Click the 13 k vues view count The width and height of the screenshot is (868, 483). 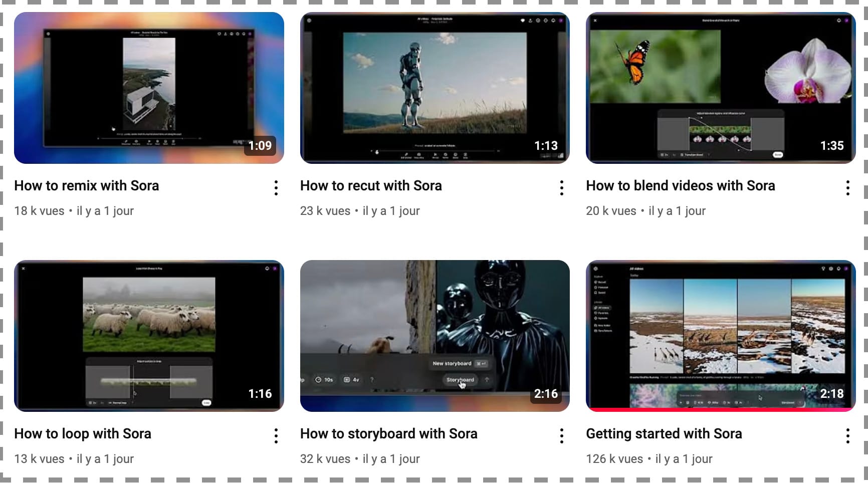[x=39, y=459]
